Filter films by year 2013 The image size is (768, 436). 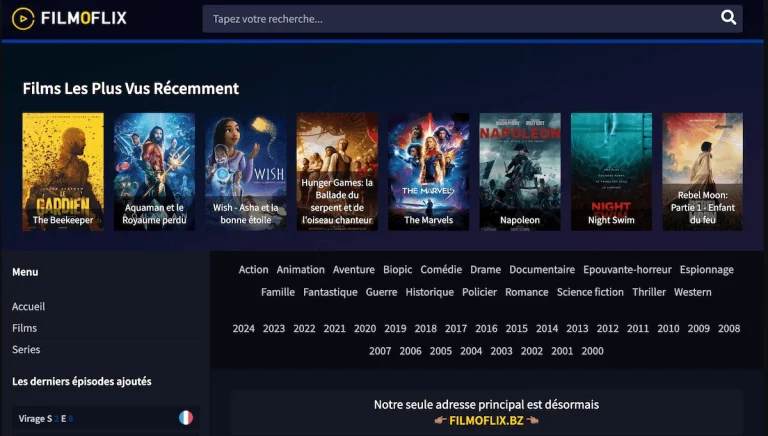point(577,329)
